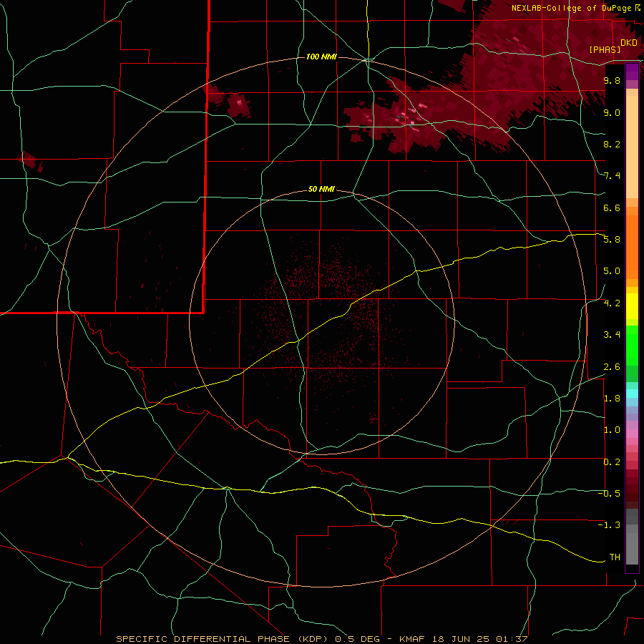Select the pink color bar segment
This screenshot has height=644, width=644.
[632, 434]
